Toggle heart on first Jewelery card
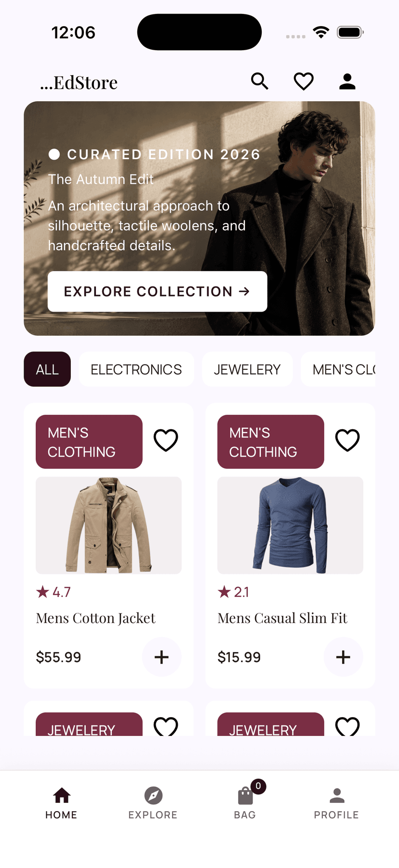Image resolution: width=399 pixels, height=868 pixels. pyautogui.click(x=166, y=726)
